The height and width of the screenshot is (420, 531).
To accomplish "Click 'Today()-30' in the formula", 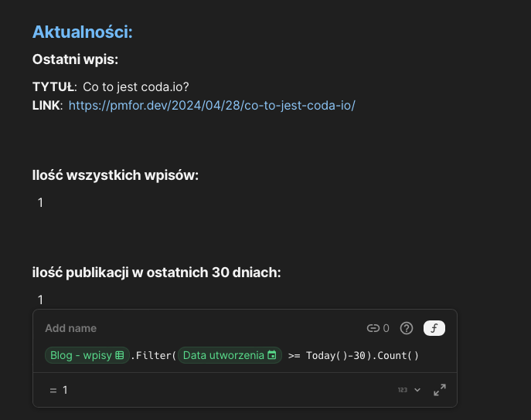I will pyautogui.click(x=337, y=355).
